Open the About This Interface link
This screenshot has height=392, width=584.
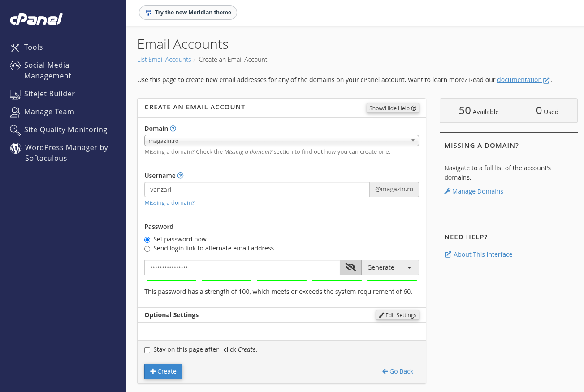(483, 254)
